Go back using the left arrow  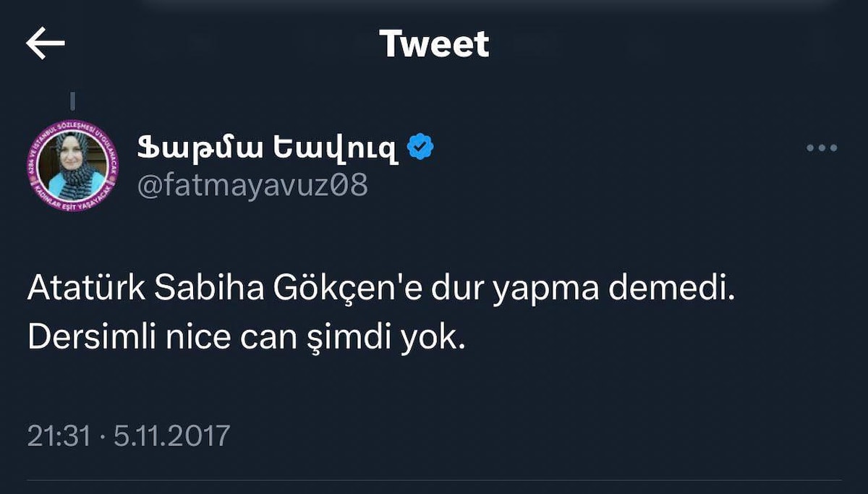click(45, 44)
